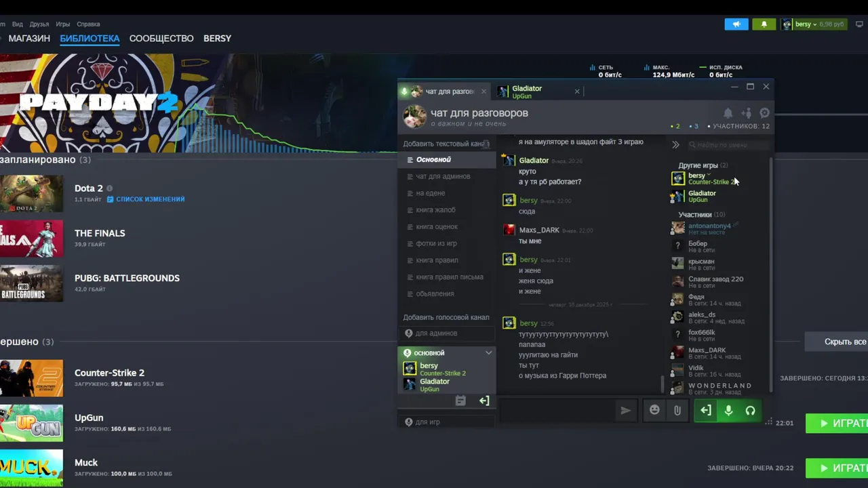
Task: Open the announcements megaphone button
Action: [x=736, y=24]
